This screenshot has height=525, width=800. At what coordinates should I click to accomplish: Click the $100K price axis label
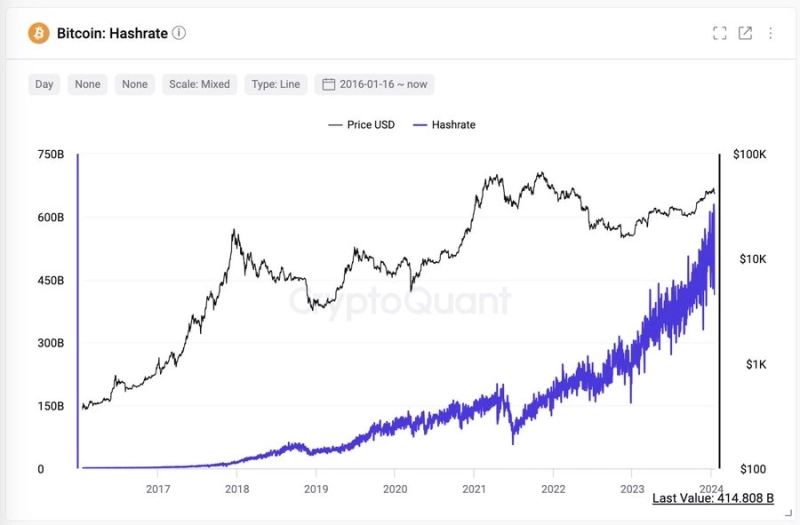[x=749, y=155]
